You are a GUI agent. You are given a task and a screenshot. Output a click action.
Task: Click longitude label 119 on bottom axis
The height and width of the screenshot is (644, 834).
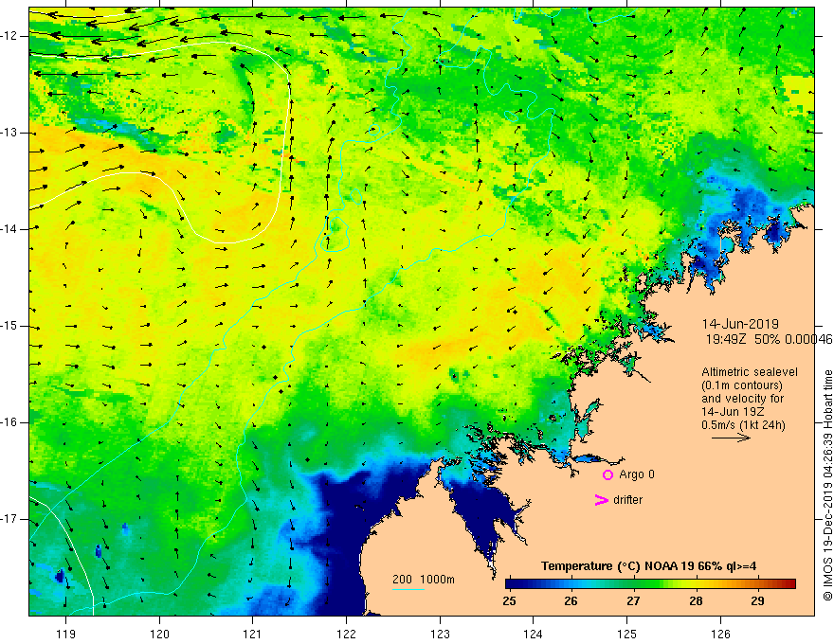(x=66, y=634)
